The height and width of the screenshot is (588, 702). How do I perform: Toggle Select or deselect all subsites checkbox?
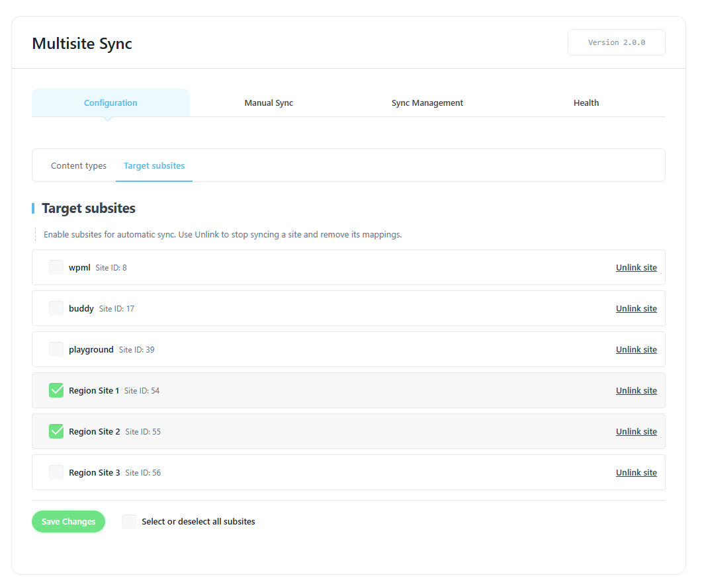(129, 521)
